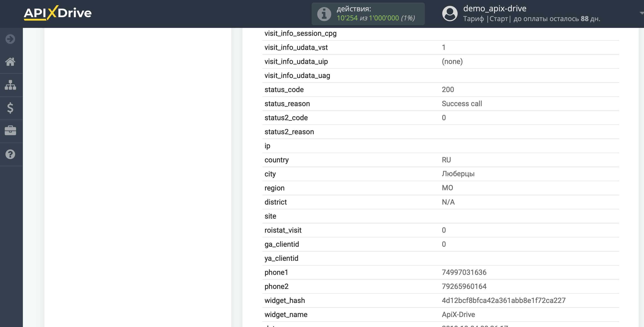This screenshot has height=327, width=644.
Task: Select the status2_code field label
Action: pos(286,118)
